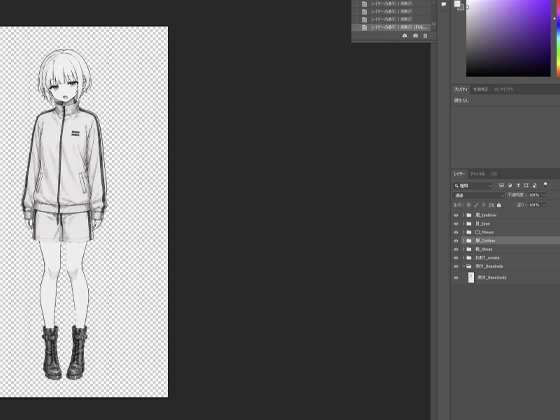Click the prevent artboard auto-nesting lock icon
Screen dimensions: 560x420
pyautogui.click(x=491, y=205)
